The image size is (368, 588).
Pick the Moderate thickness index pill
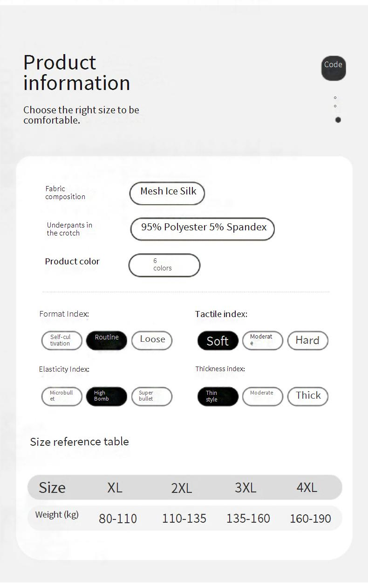(263, 396)
